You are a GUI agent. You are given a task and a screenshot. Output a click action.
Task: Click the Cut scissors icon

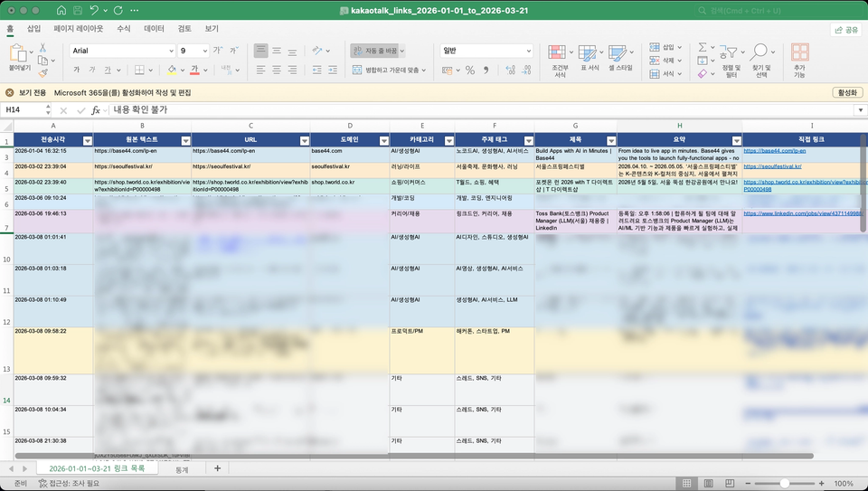42,48
